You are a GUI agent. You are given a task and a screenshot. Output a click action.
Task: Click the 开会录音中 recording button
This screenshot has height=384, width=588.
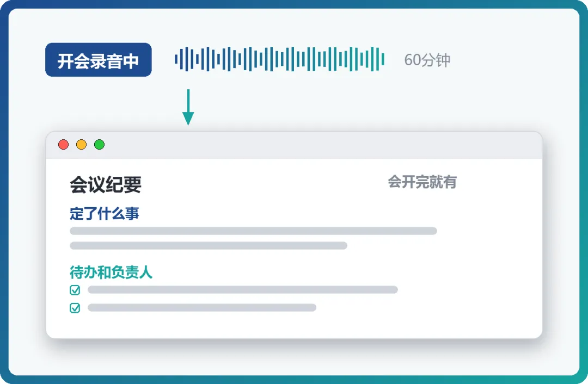[x=98, y=60]
